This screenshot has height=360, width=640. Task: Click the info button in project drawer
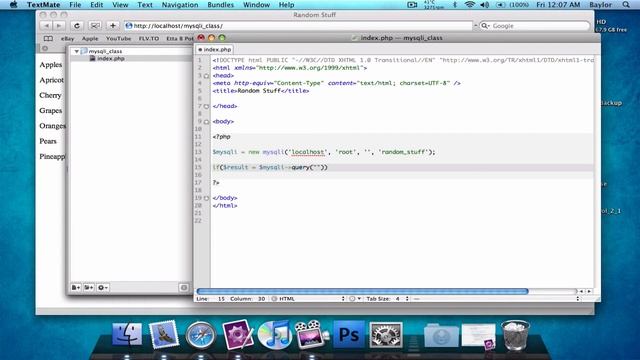(184, 288)
